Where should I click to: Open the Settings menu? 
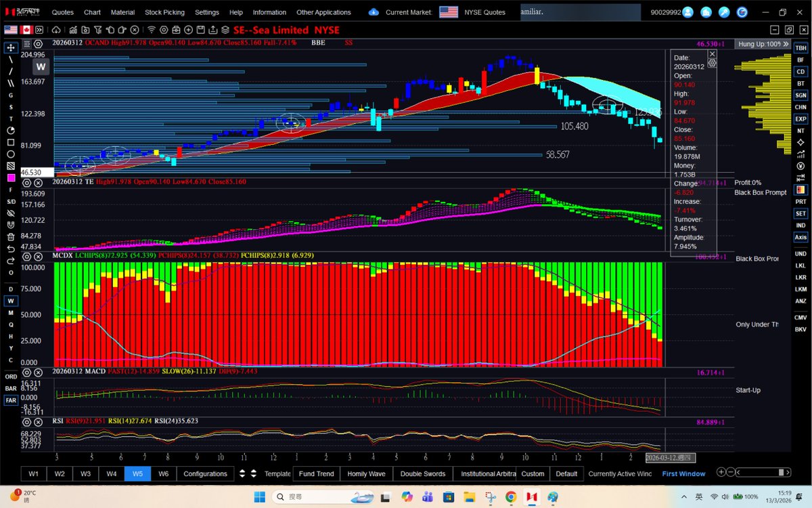point(206,12)
